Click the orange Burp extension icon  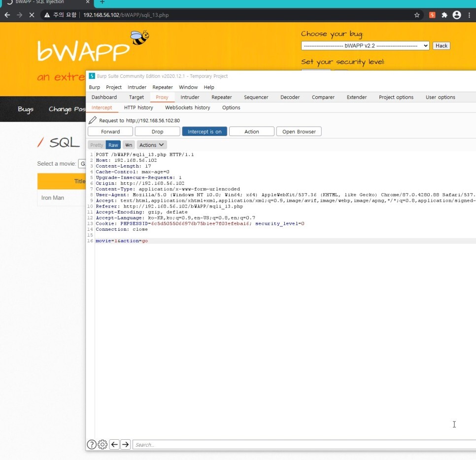(x=432, y=15)
